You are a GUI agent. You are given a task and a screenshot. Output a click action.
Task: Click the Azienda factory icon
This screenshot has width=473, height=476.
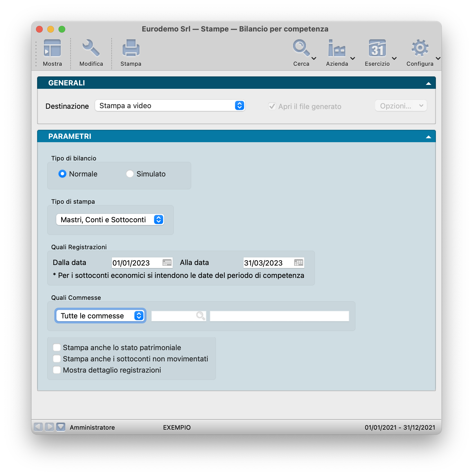337,48
